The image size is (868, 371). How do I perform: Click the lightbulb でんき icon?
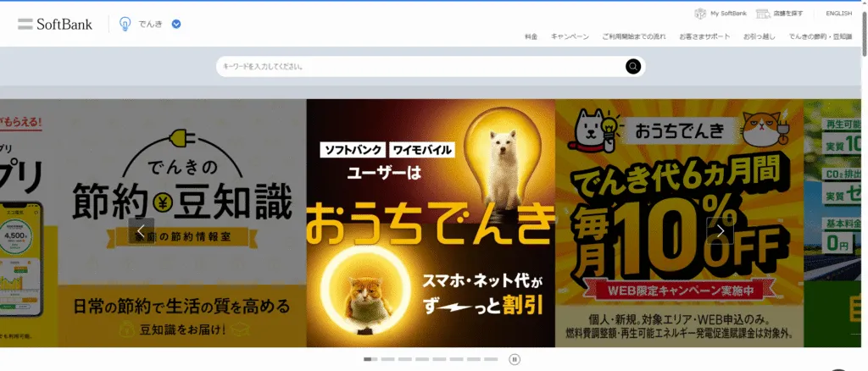point(125,24)
